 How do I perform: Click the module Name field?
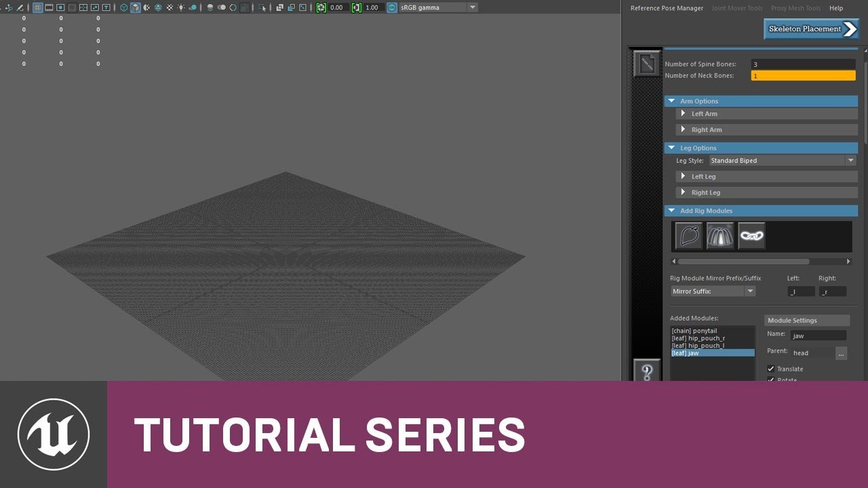tap(818, 335)
